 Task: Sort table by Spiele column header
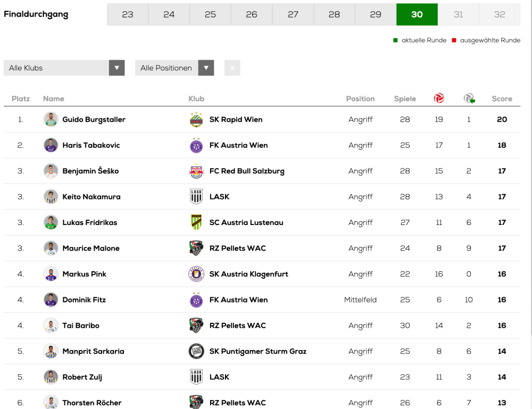coord(405,98)
